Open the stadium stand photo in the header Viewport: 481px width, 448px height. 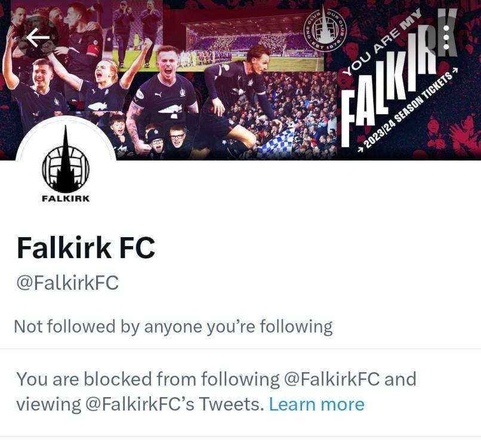(252, 41)
